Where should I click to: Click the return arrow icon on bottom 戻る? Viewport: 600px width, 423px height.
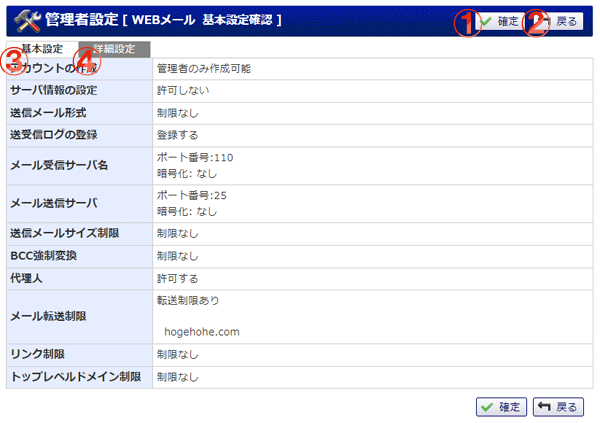[544, 406]
